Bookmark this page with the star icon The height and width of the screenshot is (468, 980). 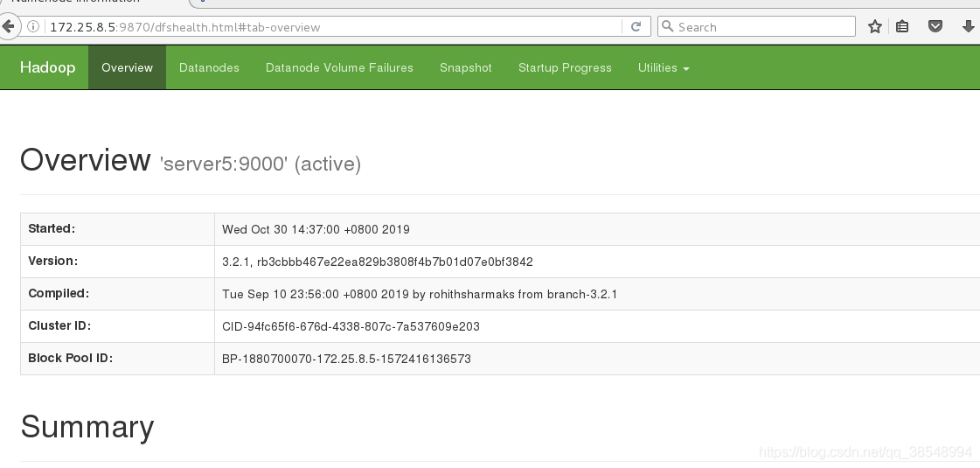pos(875,26)
